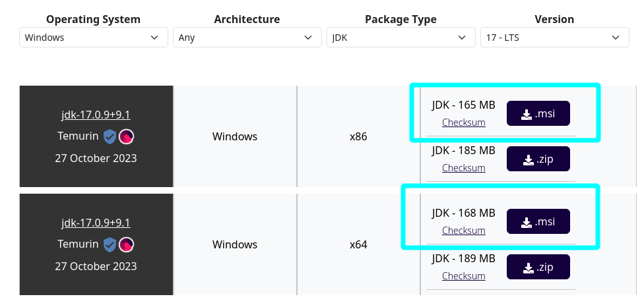This screenshot has height=307, width=644.
Task: Open Checksum link for x64 168 MB msi
Action: (463, 231)
